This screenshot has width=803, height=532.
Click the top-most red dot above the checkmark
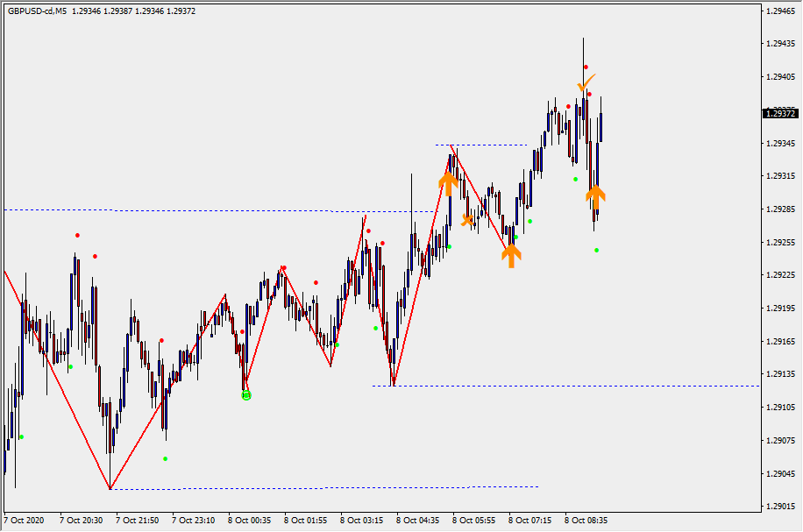[x=586, y=67]
